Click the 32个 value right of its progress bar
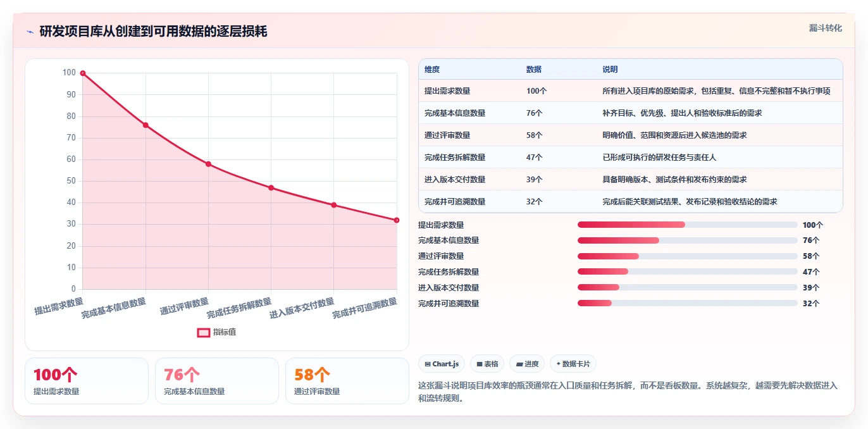Viewport: 868px width, 429px height. (x=811, y=304)
